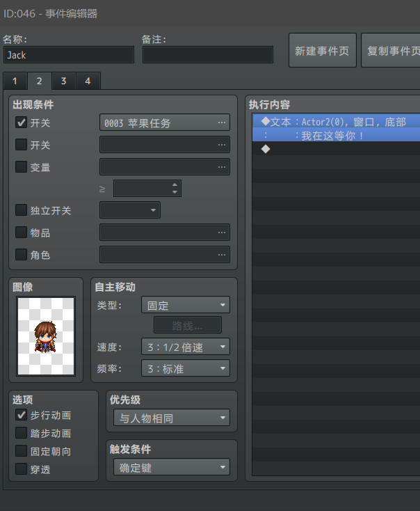Switch to event page tab 3

click(x=64, y=81)
